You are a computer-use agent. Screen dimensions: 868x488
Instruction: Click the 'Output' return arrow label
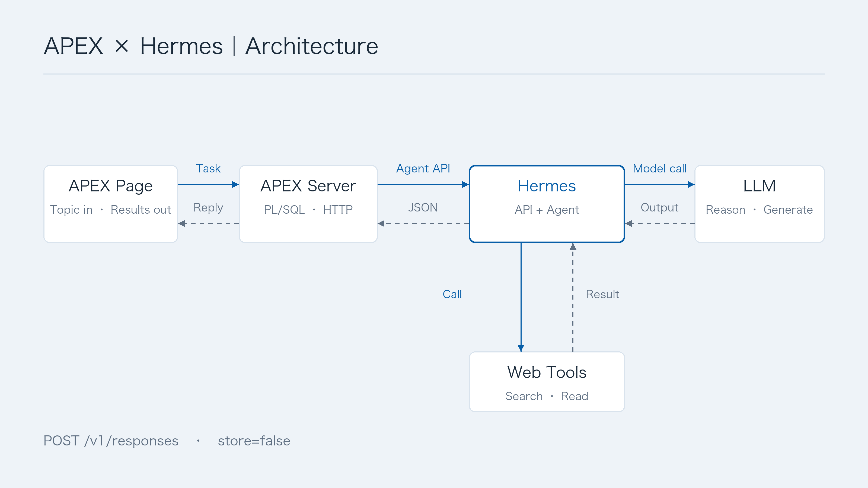pyautogui.click(x=659, y=207)
